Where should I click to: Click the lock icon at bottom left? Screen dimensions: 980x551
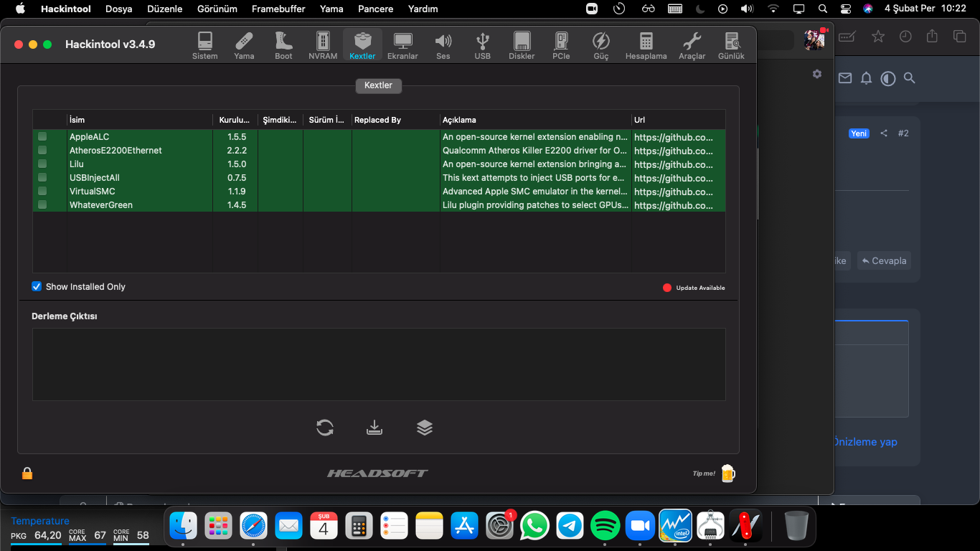coord(27,474)
